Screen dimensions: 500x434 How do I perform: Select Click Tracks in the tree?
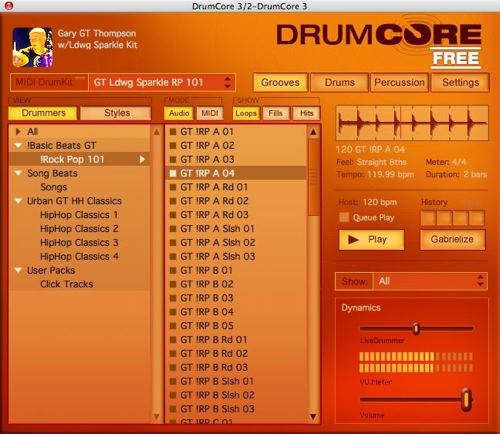point(67,284)
